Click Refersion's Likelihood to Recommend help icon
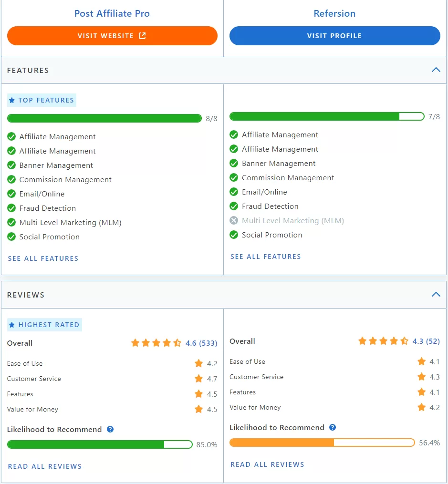 [333, 427]
